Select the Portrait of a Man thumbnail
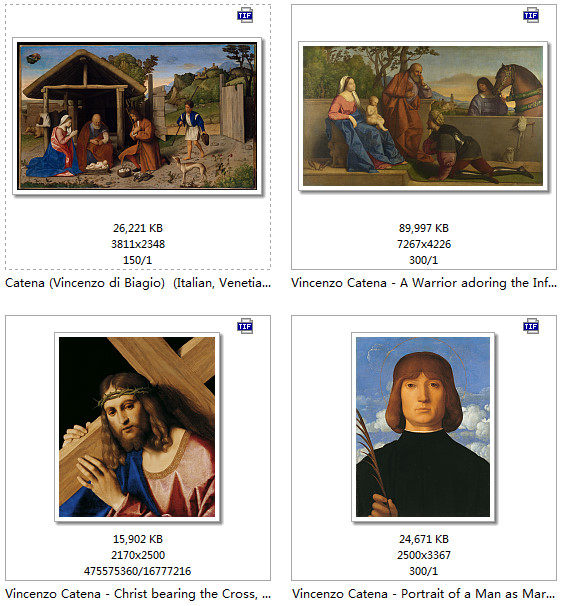 (423, 427)
